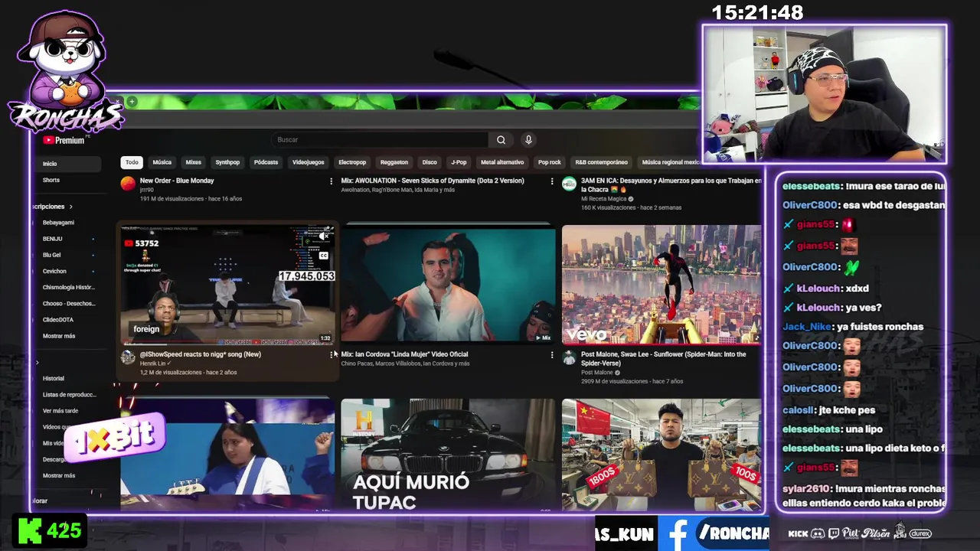Open Ian Cordova Linda Mujer mix thumbnail
Image resolution: width=980 pixels, height=551 pixels.
[448, 285]
